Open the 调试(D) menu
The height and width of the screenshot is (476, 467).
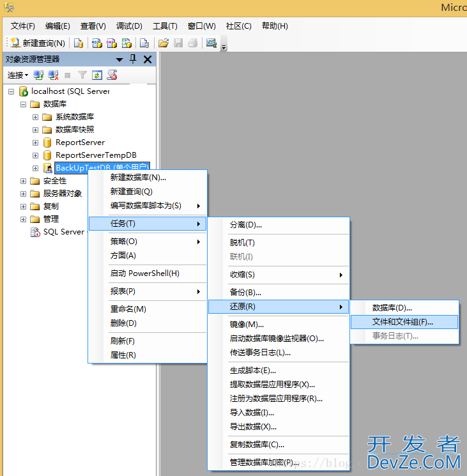pos(129,26)
